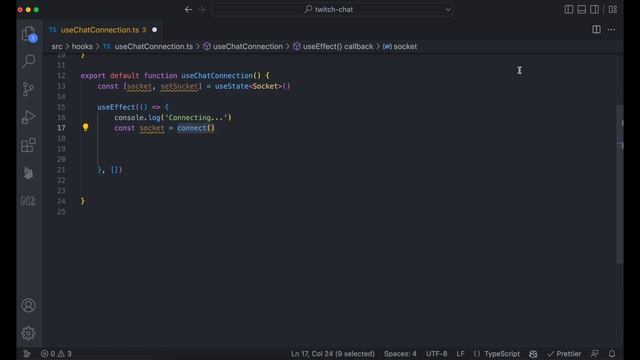Toggle the primary side bar layout icon
Screen dimensions: 640x360
569,9
